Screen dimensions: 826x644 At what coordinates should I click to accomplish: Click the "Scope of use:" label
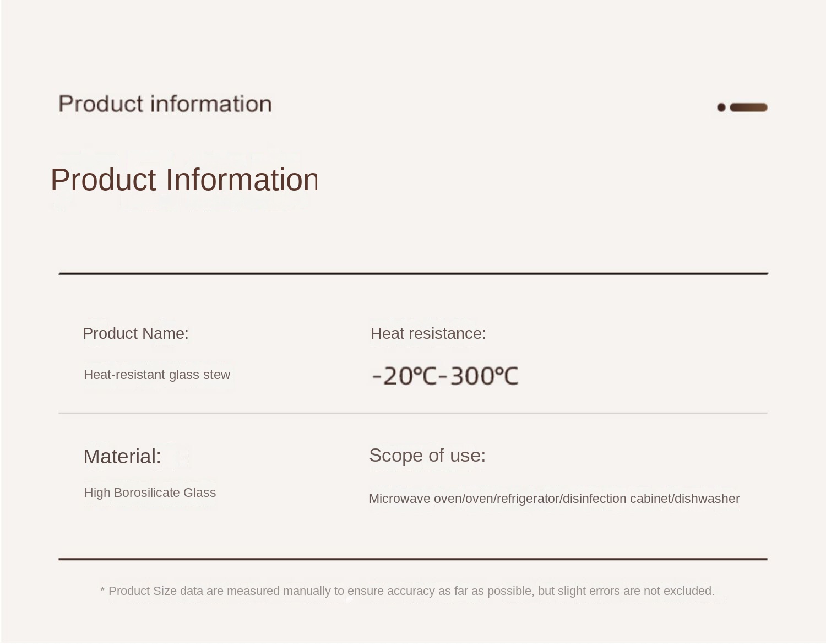[427, 456]
